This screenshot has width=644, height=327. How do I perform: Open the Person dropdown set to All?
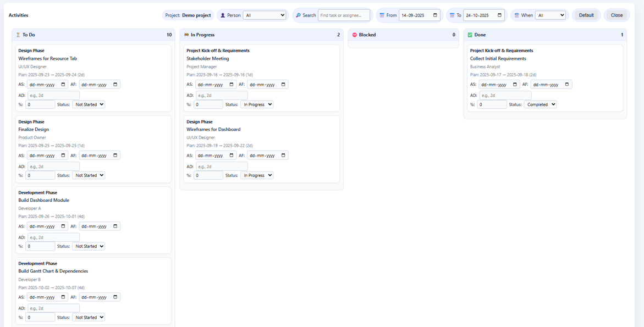coord(265,15)
